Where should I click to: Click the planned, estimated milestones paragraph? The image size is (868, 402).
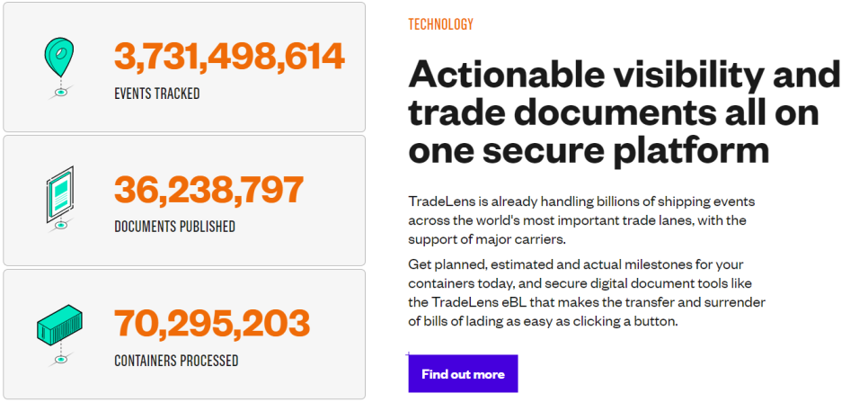587,291
